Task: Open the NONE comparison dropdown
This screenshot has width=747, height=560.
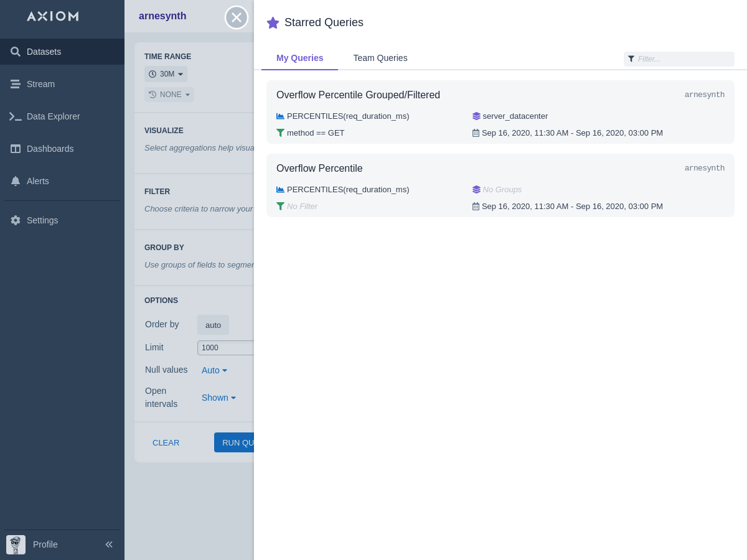Action: point(169,95)
